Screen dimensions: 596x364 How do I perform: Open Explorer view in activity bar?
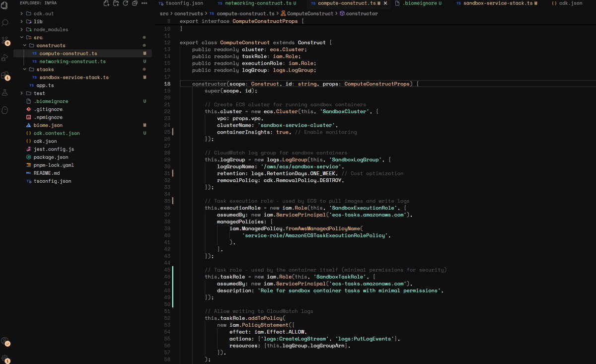point(5,6)
